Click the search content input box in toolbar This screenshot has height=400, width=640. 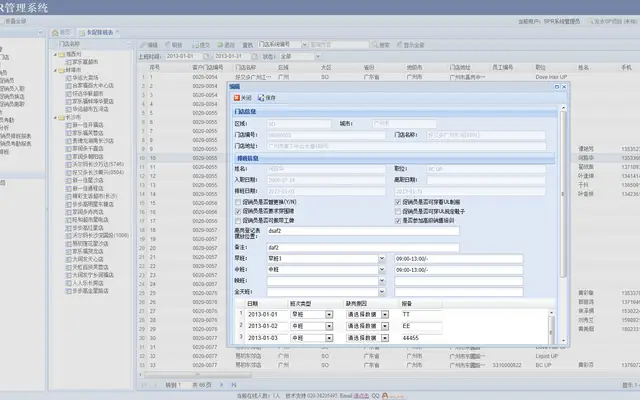(x=339, y=44)
